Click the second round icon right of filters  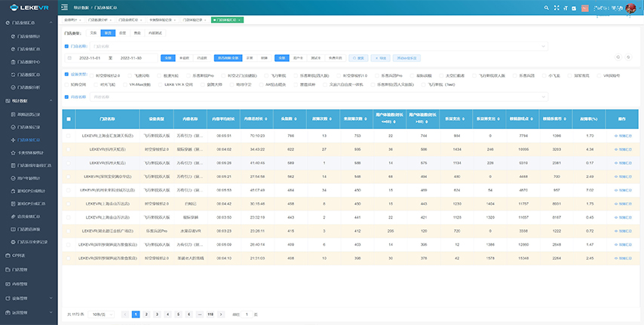tap(628, 57)
